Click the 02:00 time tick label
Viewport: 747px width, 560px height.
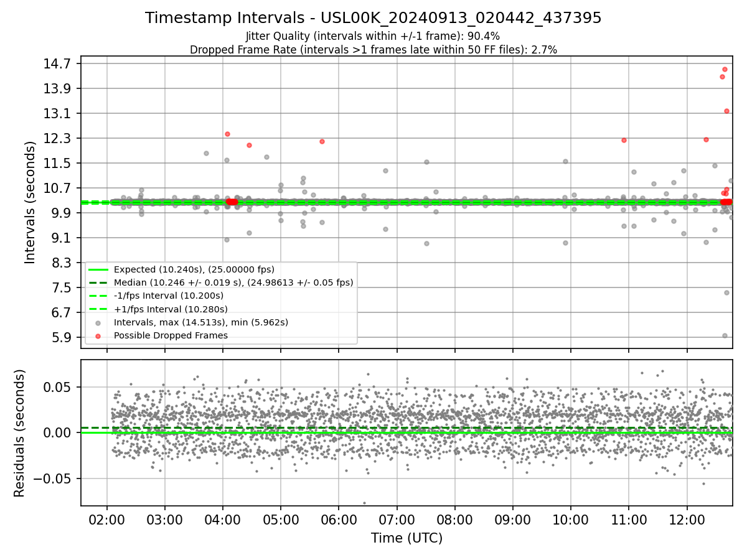tap(107, 519)
